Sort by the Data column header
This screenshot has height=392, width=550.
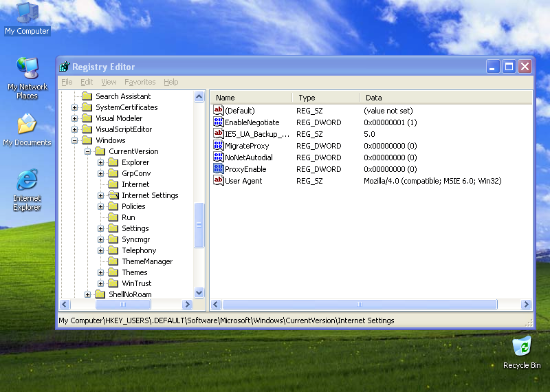point(445,98)
